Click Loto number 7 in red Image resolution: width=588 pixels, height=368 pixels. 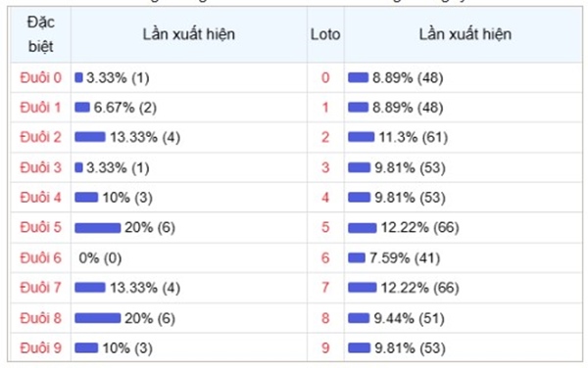coord(325,288)
